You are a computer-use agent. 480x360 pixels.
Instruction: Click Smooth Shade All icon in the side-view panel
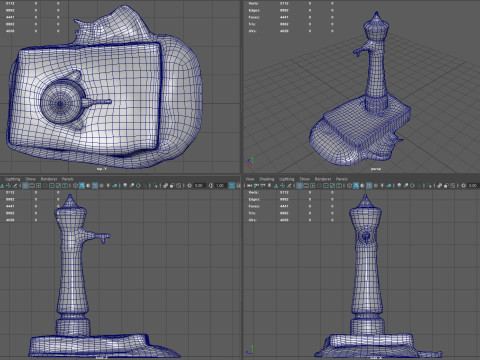pos(82,185)
